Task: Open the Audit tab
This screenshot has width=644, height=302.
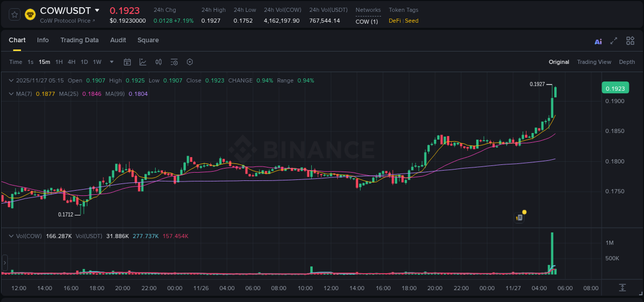Action: [118, 40]
